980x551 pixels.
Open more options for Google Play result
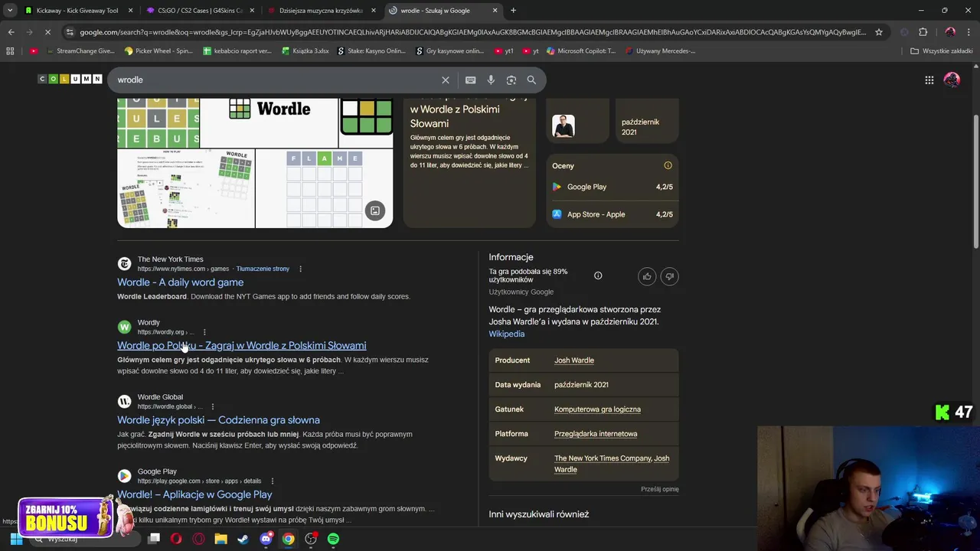272,481
